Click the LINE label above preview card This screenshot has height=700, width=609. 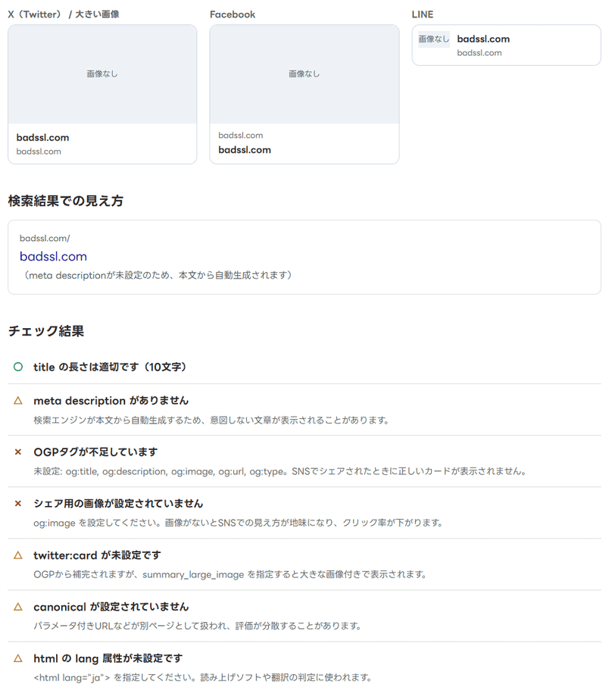(x=423, y=14)
